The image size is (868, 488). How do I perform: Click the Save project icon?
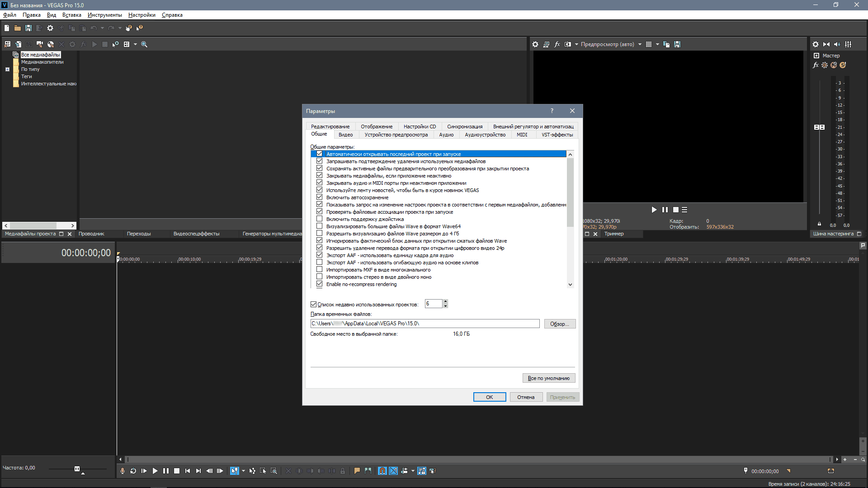point(28,28)
